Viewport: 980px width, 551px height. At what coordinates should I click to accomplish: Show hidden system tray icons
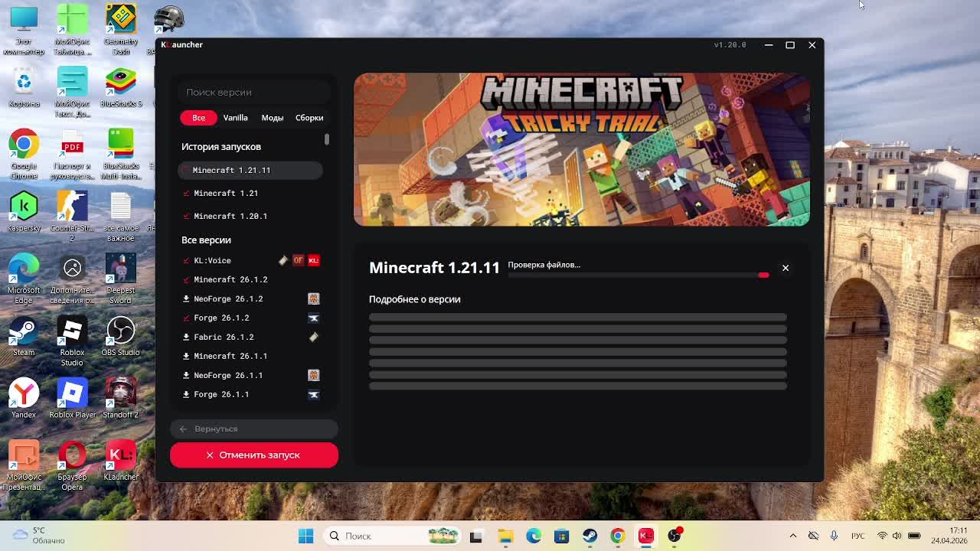coord(792,536)
